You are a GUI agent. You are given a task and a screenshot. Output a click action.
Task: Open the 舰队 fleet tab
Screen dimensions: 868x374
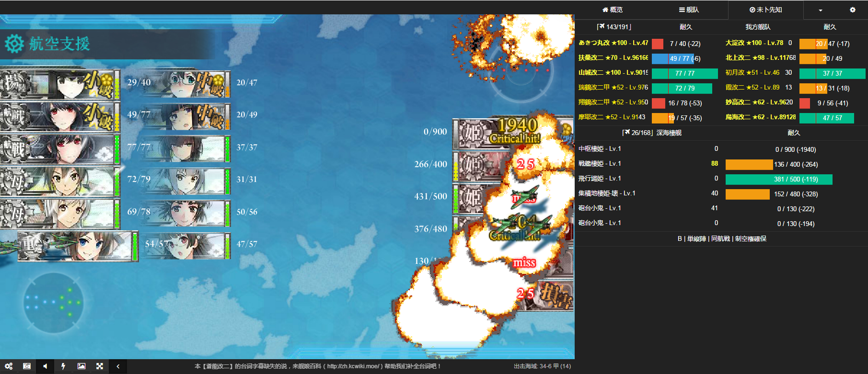689,10
